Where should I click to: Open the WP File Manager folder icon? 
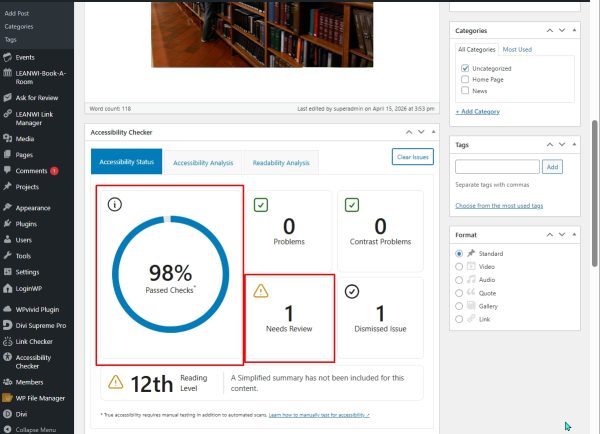(x=7, y=398)
